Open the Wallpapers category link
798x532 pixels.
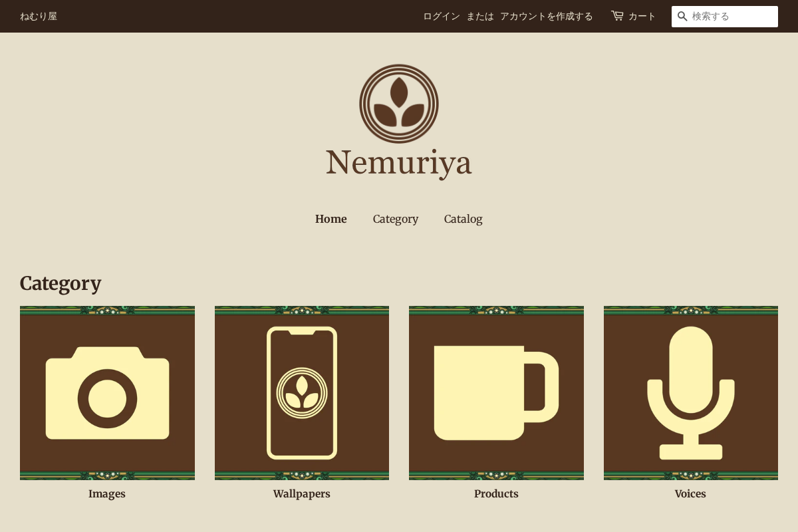301,493
